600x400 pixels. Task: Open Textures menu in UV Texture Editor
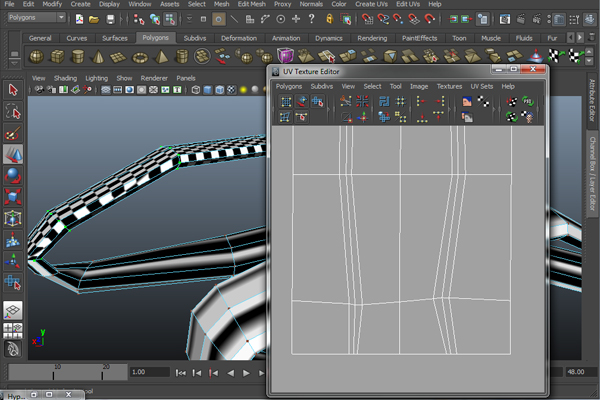pos(449,87)
